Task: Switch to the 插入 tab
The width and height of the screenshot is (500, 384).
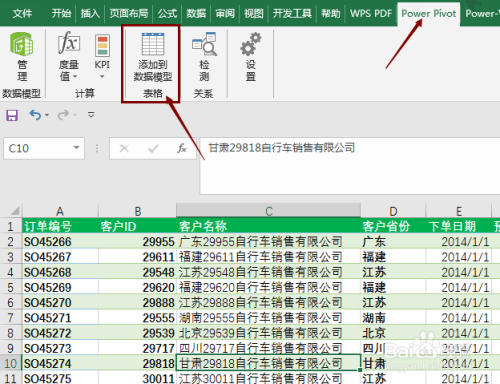Action: (x=90, y=14)
